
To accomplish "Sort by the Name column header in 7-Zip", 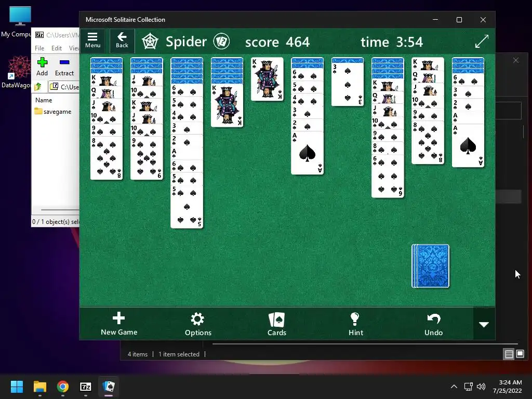I will coord(44,100).
